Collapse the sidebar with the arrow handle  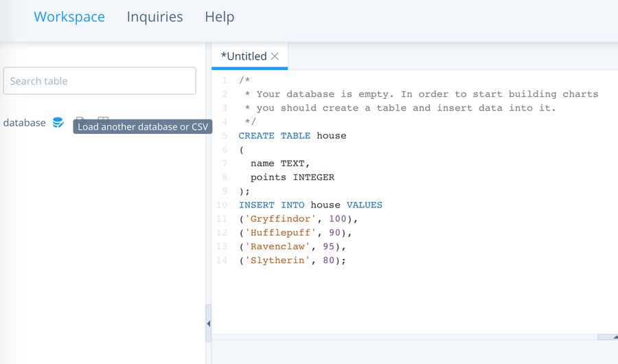[209, 323]
